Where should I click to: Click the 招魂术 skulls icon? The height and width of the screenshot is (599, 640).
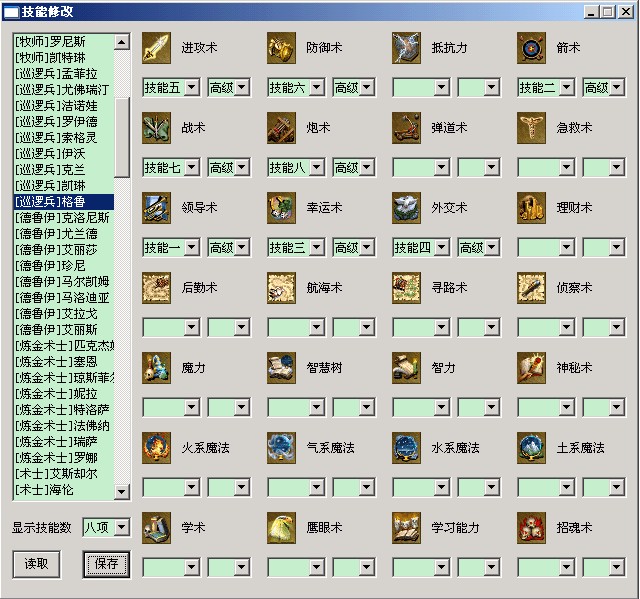click(x=531, y=528)
